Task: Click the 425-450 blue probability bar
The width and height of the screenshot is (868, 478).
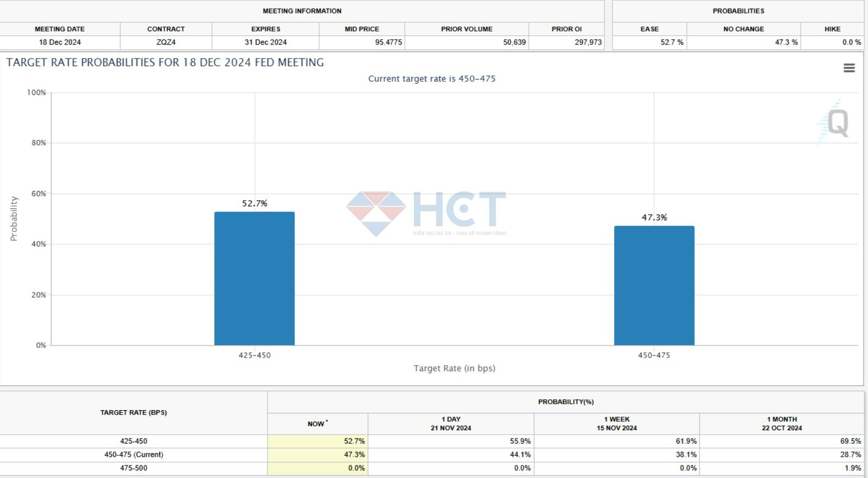Action: pos(254,278)
